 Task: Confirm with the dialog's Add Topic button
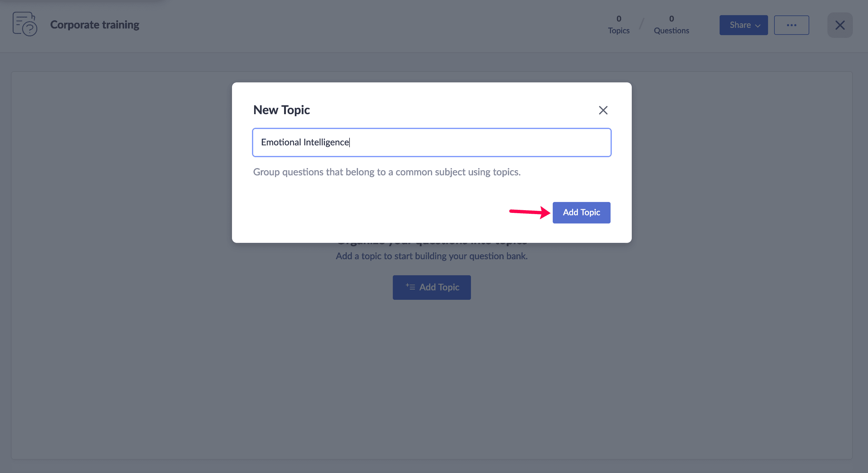pos(581,212)
